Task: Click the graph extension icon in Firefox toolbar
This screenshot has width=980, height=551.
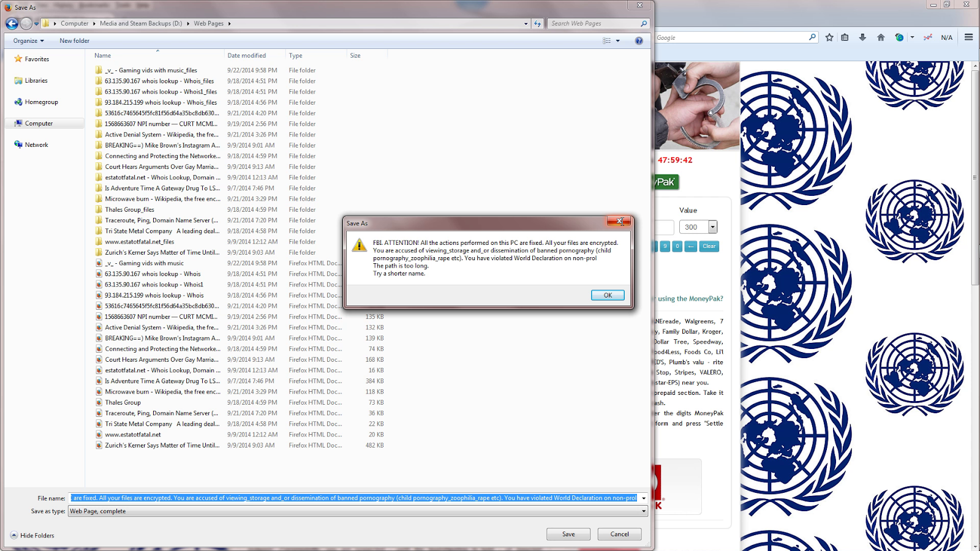Action: tap(928, 37)
